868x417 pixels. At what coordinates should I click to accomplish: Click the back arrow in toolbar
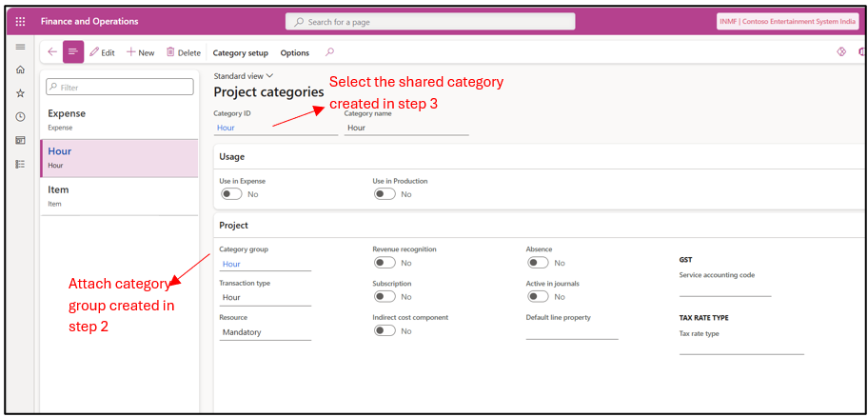pyautogui.click(x=52, y=52)
